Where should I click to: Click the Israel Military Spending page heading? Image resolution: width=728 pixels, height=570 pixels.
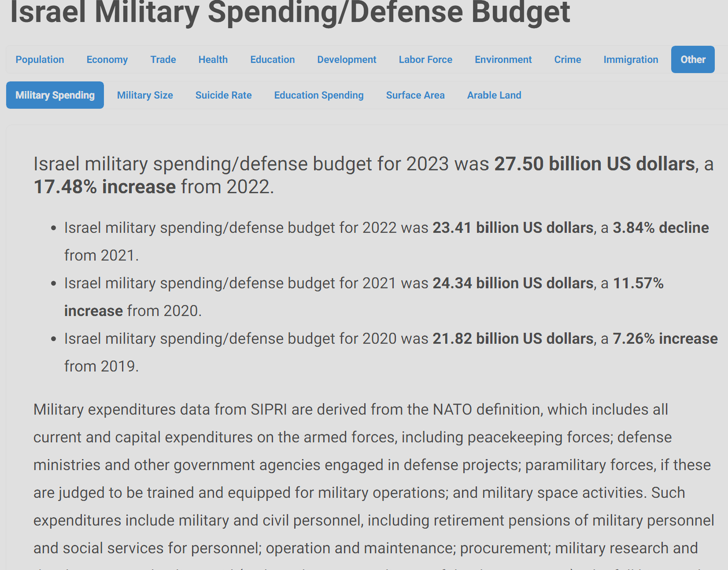(x=290, y=12)
